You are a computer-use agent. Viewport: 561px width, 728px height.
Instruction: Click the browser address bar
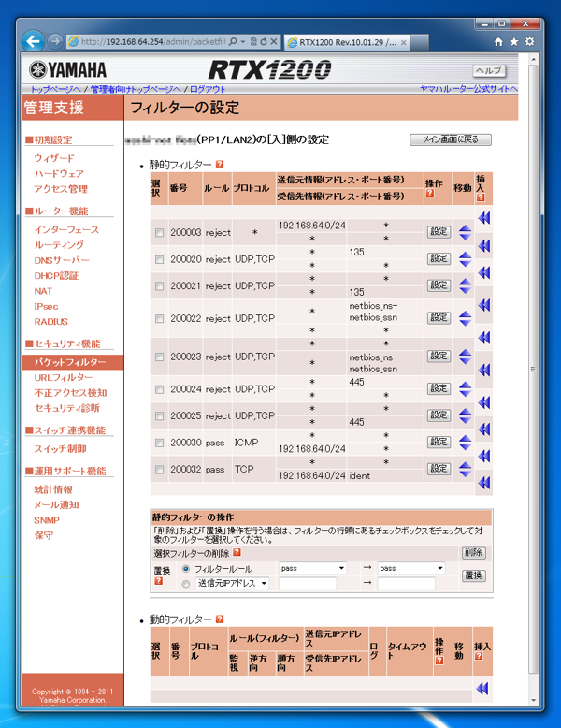tap(152, 42)
